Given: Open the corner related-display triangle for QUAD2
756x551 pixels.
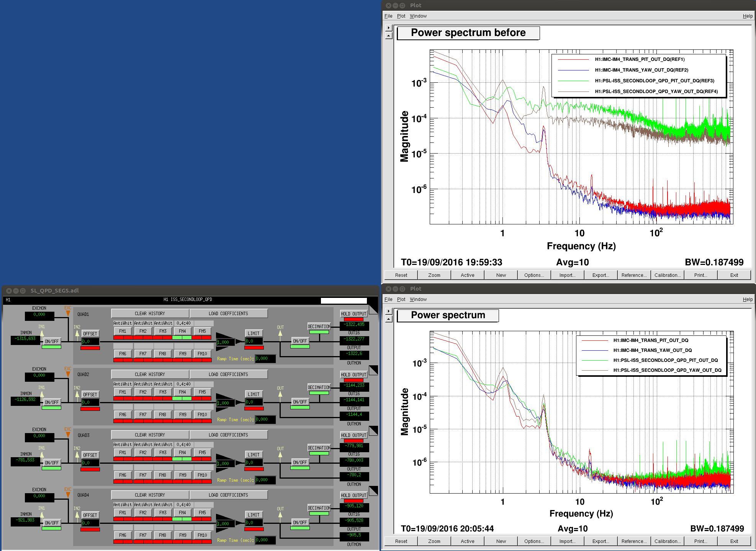Looking at the screenshot, I should [373, 370].
